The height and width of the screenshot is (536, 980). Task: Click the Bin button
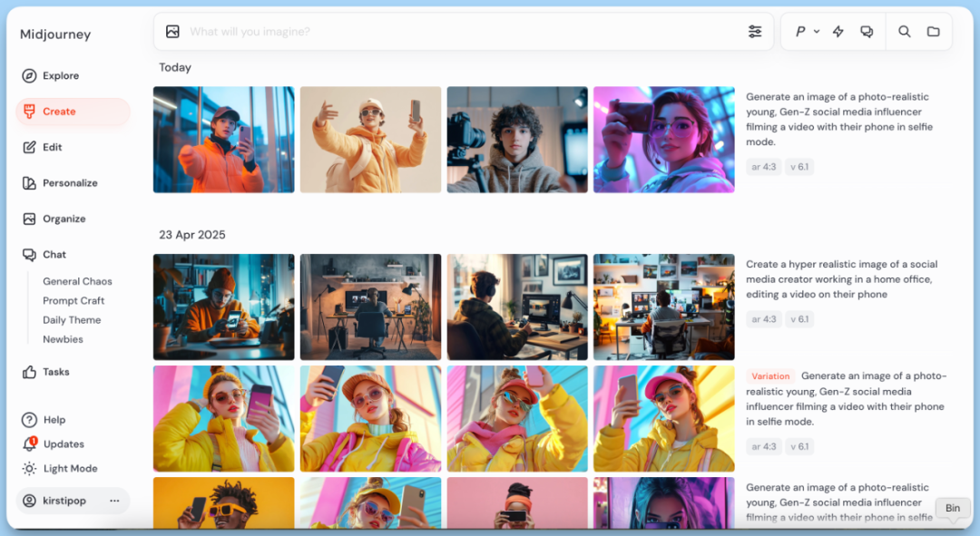coord(952,508)
